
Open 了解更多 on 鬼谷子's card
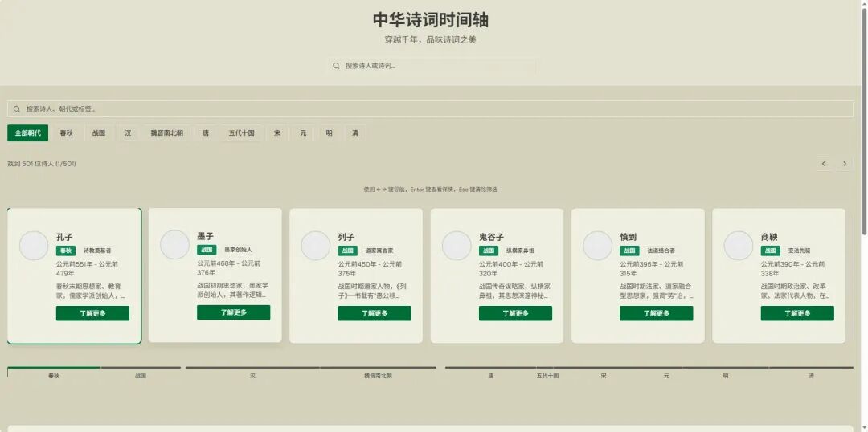pyautogui.click(x=515, y=314)
